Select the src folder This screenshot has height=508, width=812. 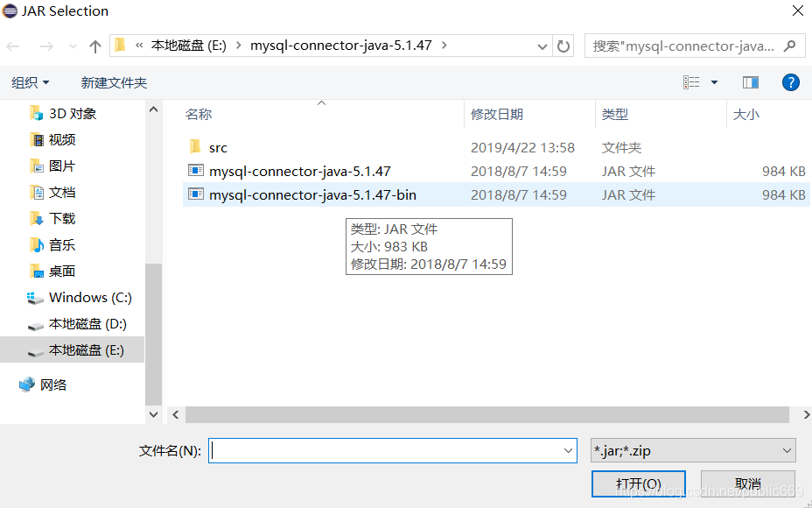218,148
